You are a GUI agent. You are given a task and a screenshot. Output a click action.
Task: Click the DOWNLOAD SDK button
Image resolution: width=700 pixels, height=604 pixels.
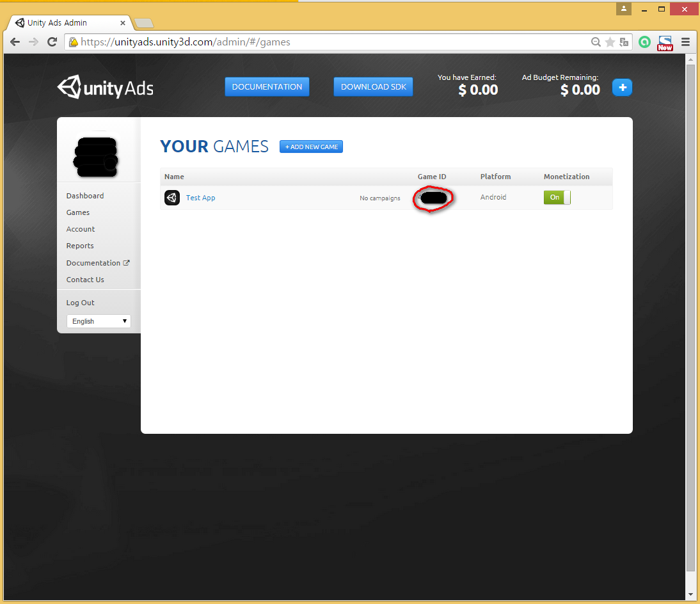373,86
